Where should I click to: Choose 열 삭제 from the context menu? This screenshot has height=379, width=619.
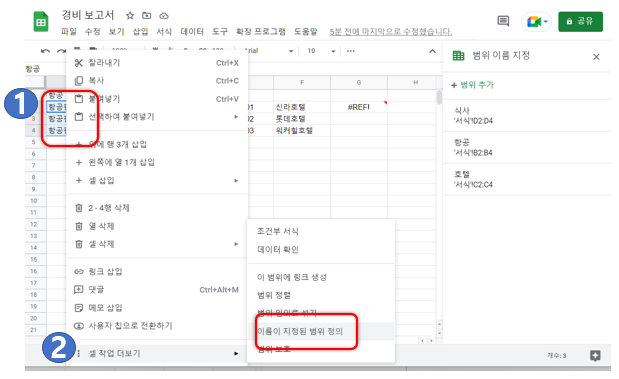[157, 226]
